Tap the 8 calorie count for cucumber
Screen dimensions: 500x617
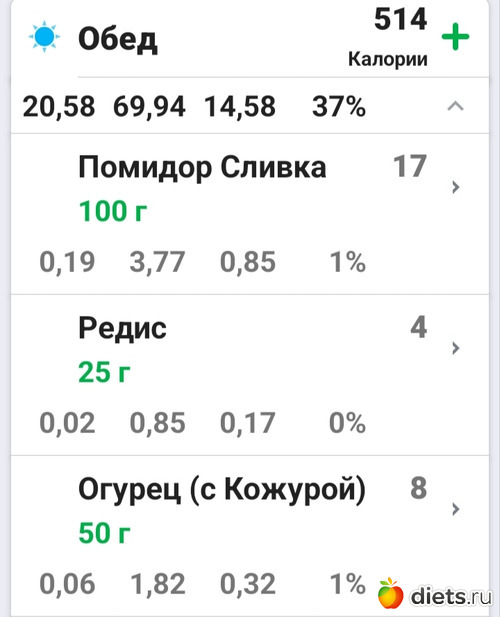click(419, 488)
